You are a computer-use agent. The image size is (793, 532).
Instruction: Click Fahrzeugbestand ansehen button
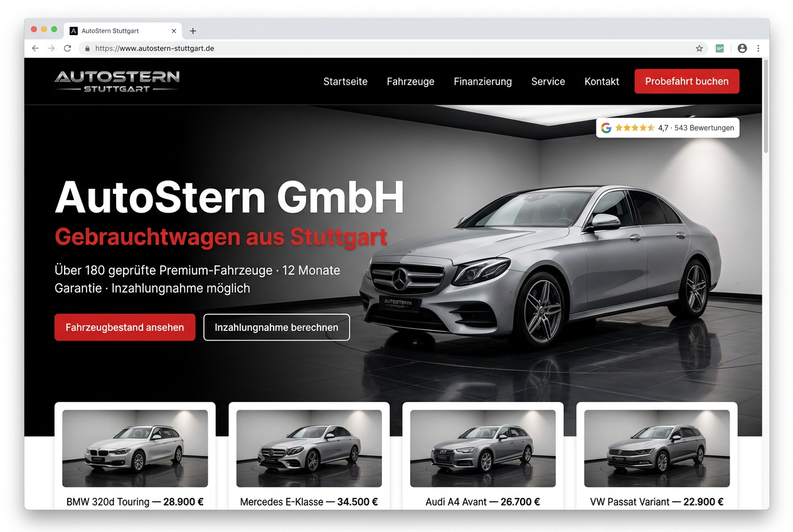(125, 327)
